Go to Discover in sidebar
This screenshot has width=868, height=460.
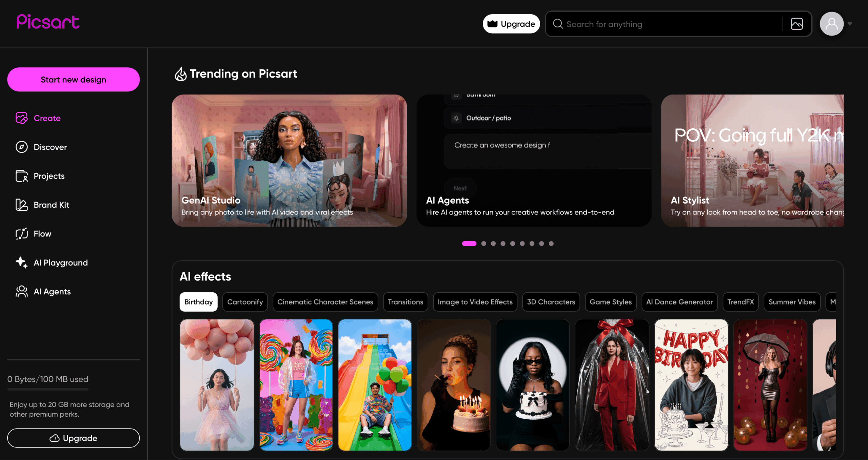(x=50, y=147)
